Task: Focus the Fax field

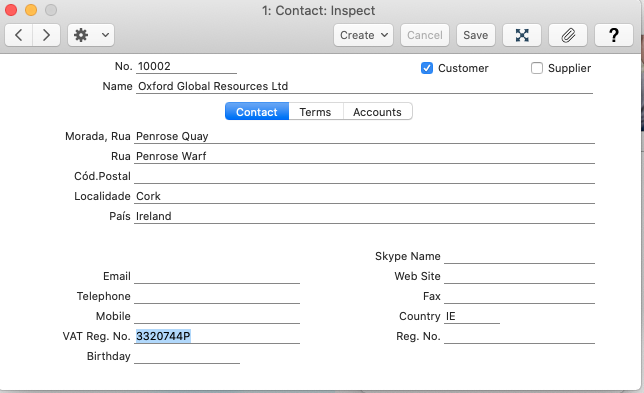Action: point(520,296)
